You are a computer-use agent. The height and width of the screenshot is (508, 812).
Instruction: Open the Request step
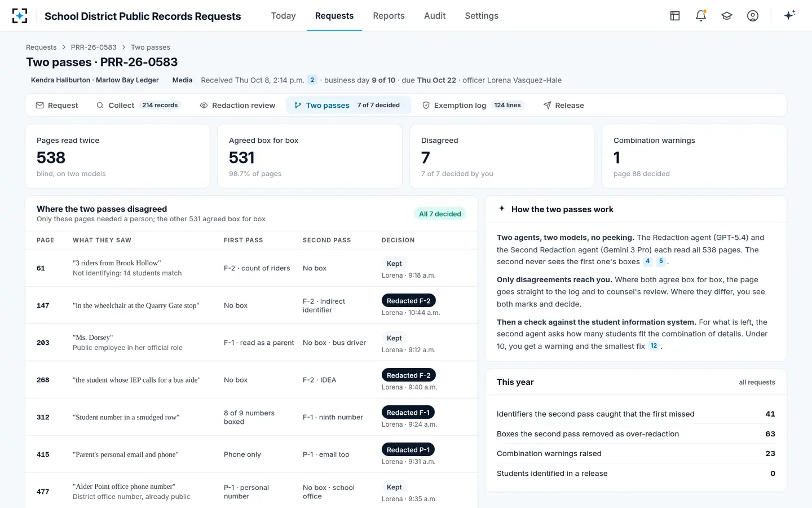(x=57, y=106)
